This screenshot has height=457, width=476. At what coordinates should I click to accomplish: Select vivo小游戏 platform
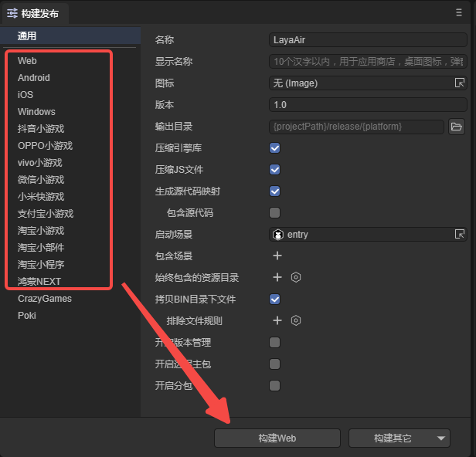pos(39,163)
